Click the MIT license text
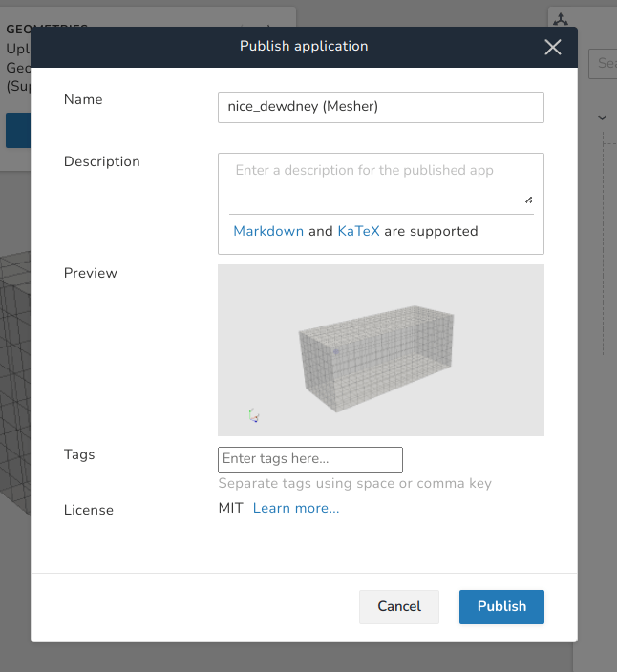This screenshot has width=617, height=672. click(231, 508)
